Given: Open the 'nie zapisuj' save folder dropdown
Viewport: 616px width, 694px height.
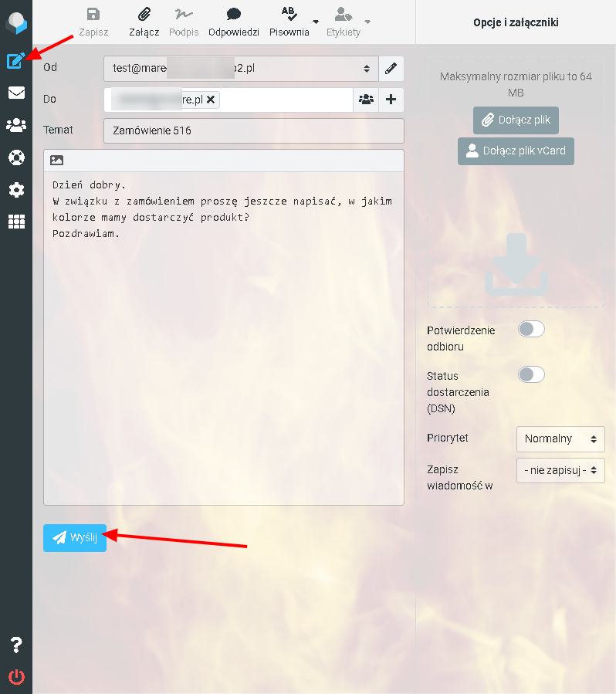Looking at the screenshot, I should pos(560,470).
